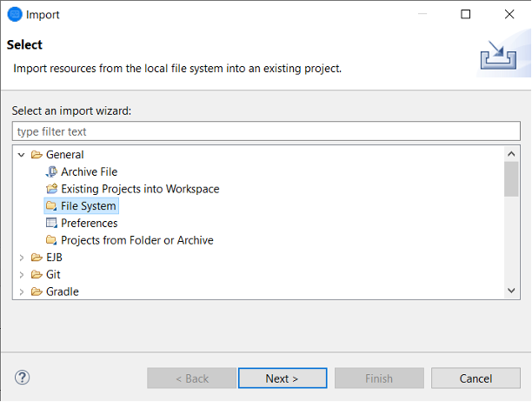Click the help question mark icon
This screenshot has width=532, height=402.
tap(23, 378)
